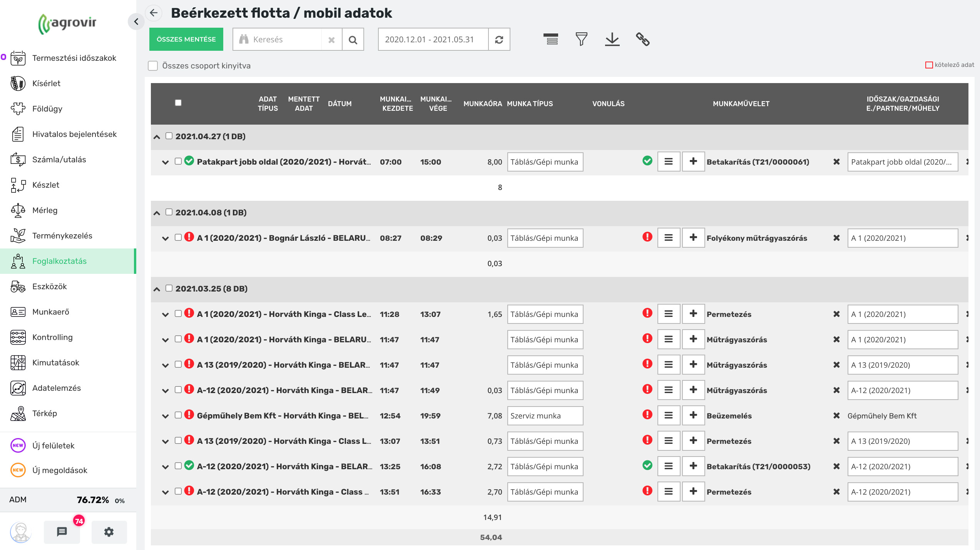The height and width of the screenshot is (550, 980).
Task: Toggle the Összes csoport kinyitva checkbox
Action: coord(153,66)
